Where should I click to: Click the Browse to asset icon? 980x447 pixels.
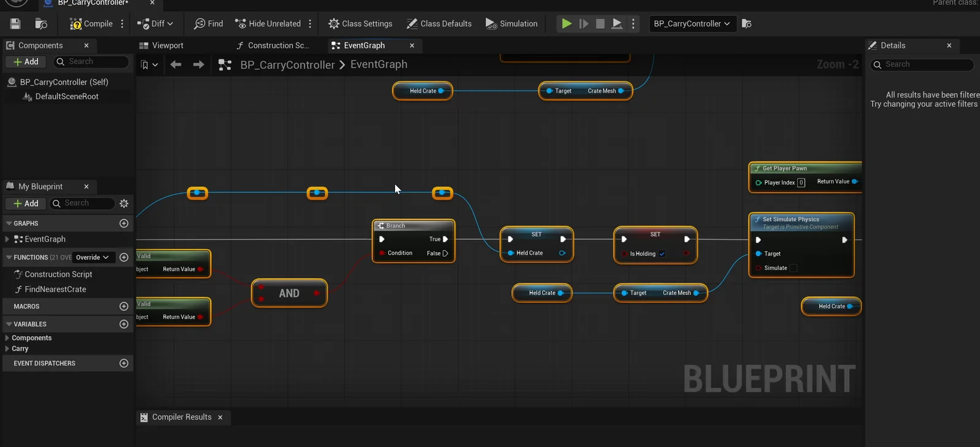pos(41,24)
